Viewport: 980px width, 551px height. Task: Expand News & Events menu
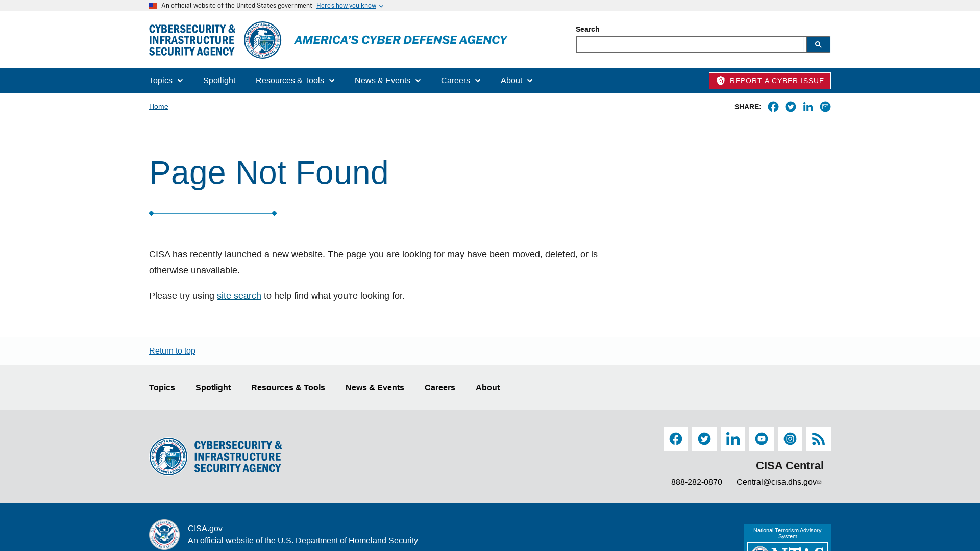pyautogui.click(x=388, y=81)
